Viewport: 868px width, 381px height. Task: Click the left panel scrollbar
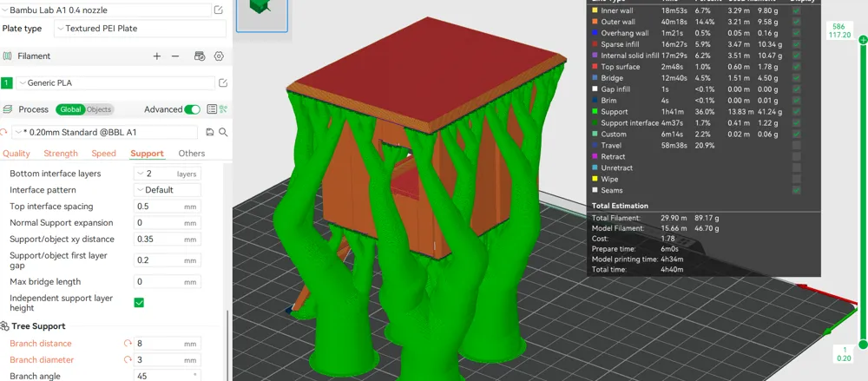pos(228,344)
